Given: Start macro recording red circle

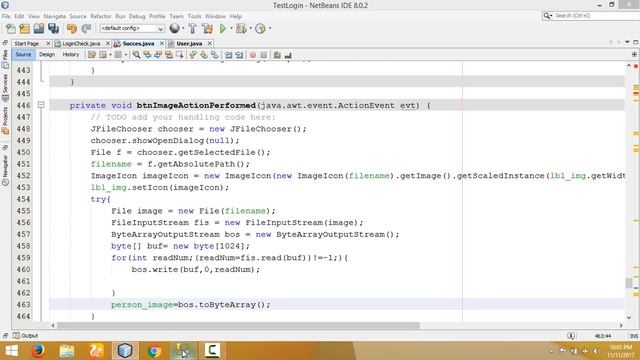Looking at the screenshot, I should point(253,55).
